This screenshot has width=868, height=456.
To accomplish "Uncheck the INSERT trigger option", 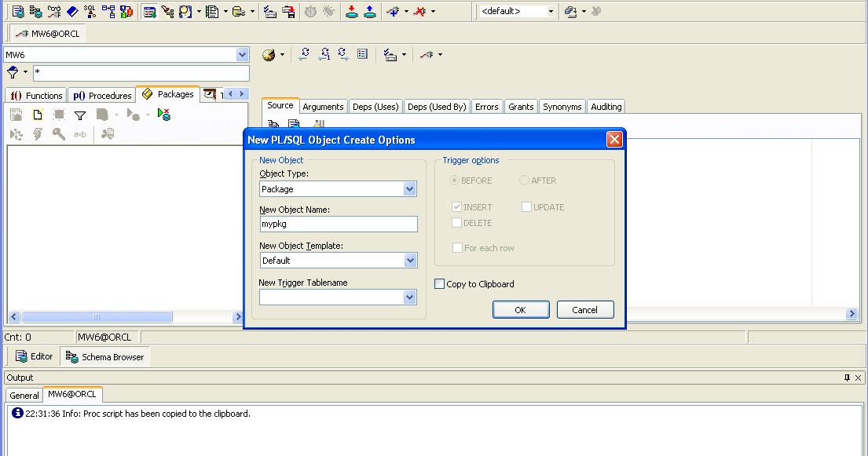I will (456, 206).
